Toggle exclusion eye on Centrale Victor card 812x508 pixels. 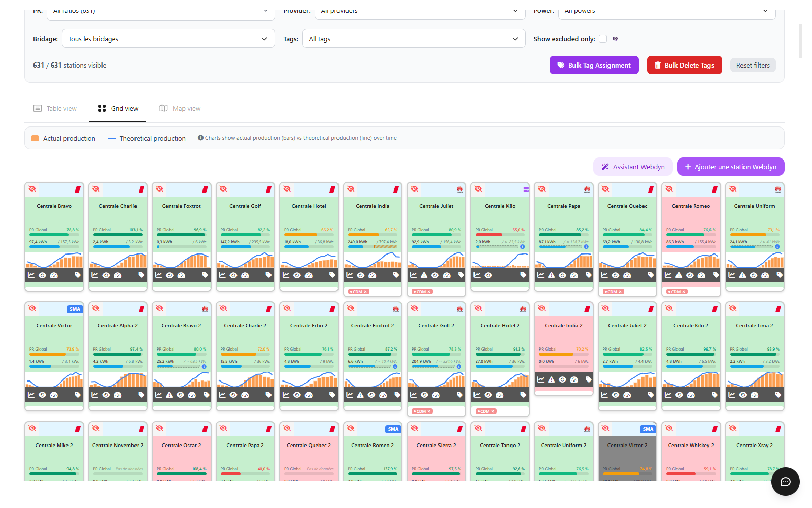pyautogui.click(x=32, y=308)
